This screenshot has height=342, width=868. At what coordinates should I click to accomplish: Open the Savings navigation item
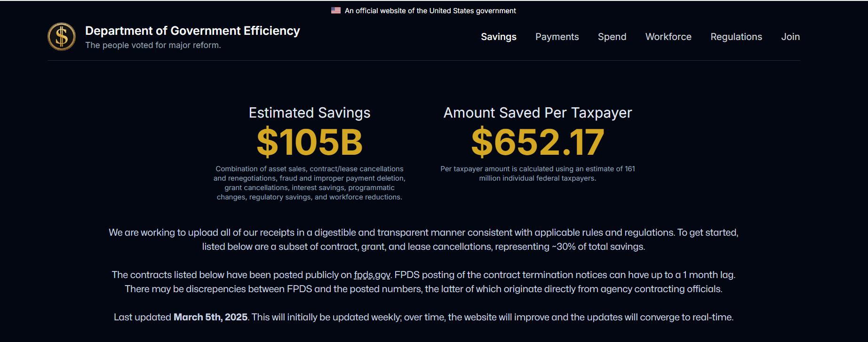[x=499, y=37]
